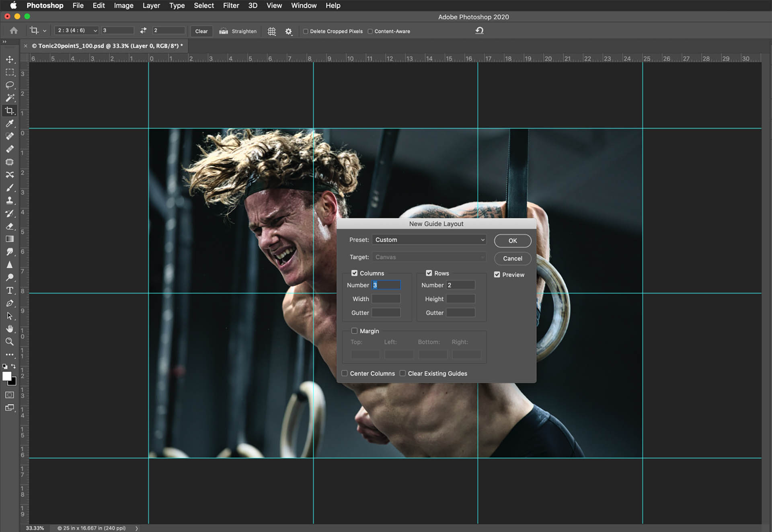This screenshot has width=772, height=532.
Task: Select the Eyedropper tool
Action: point(10,123)
